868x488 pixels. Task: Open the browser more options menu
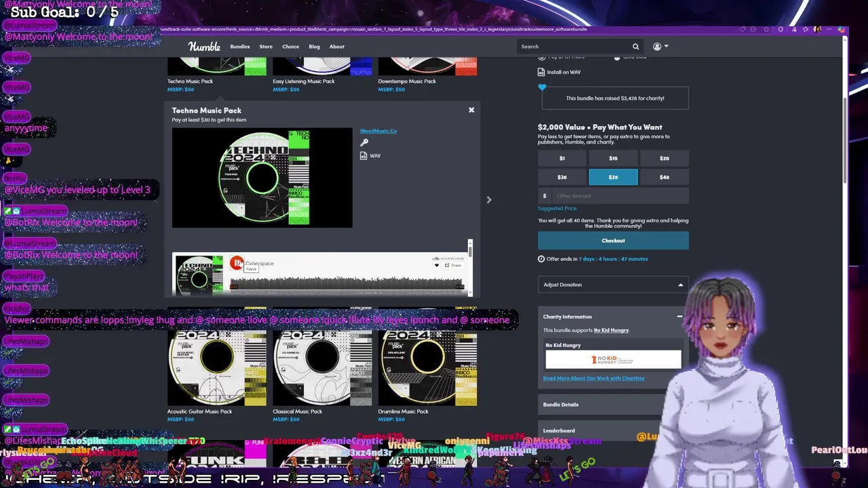[x=829, y=29]
